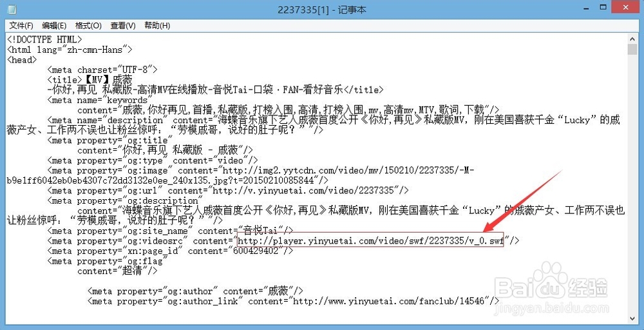Click the og:site_name 音悦Tai line

171,231
